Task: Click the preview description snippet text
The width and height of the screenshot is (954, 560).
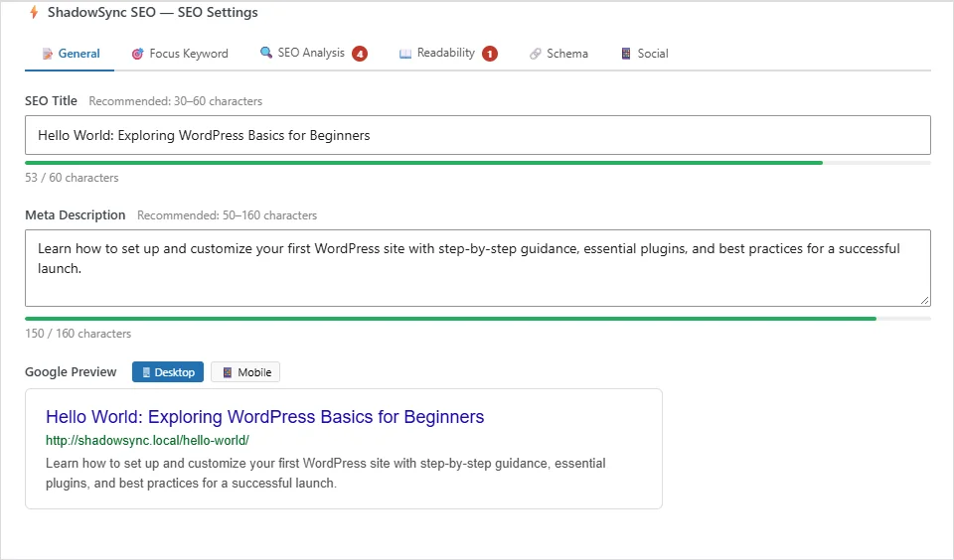Action: click(326, 473)
